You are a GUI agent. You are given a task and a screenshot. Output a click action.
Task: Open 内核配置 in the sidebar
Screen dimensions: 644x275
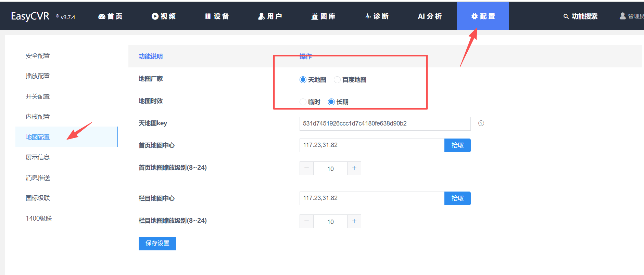tap(38, 117)
